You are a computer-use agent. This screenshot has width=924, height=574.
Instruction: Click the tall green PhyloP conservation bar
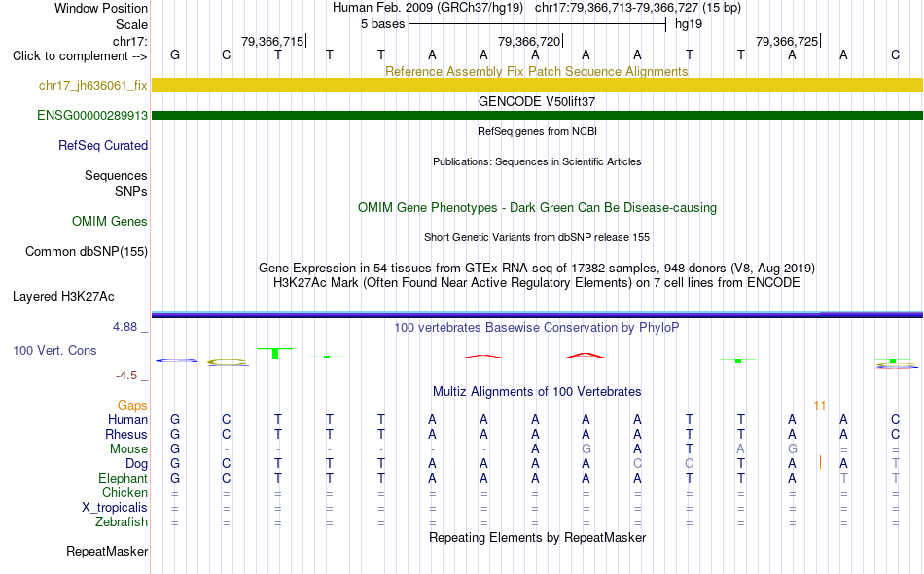point(275,353)
